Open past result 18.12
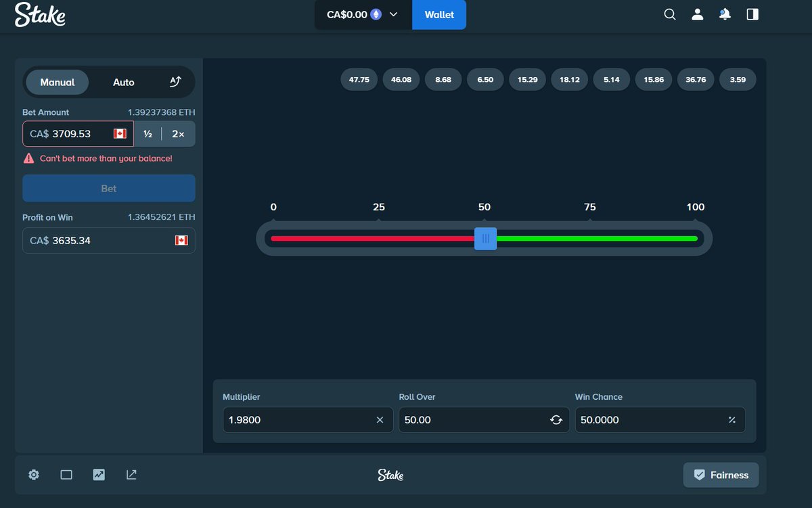812x508 pixels. (x=570, y=79)
